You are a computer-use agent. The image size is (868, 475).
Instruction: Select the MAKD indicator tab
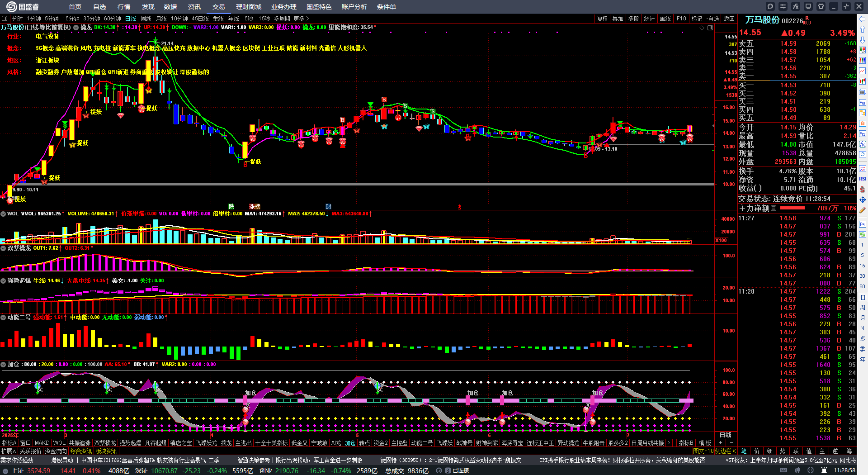click(x=42, y=443)
